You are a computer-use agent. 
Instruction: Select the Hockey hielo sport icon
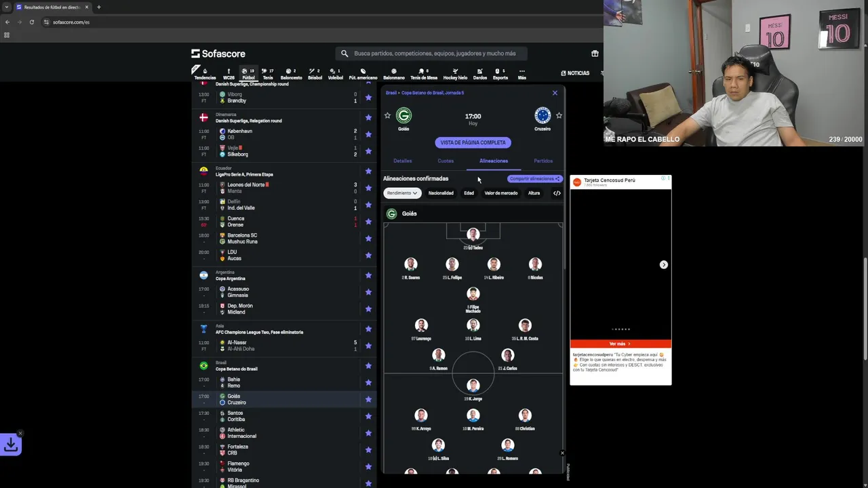[x=455, y=74]
